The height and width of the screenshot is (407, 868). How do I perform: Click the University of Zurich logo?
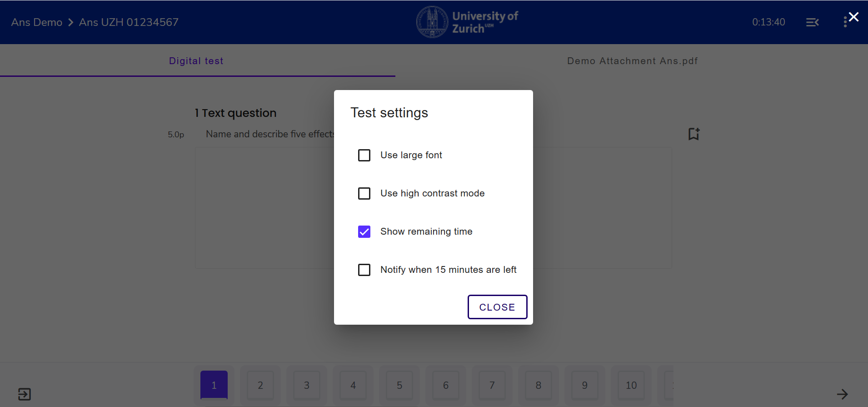coord(467,22)
